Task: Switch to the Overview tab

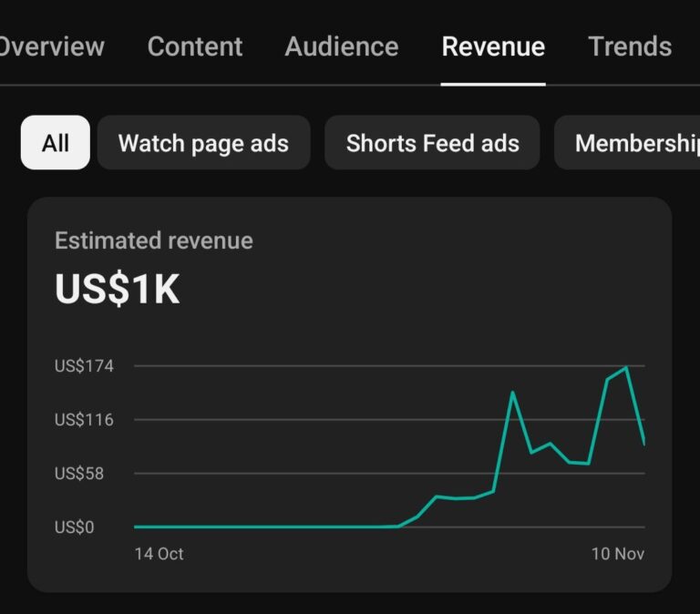Action: pyautogui.click(x=51, y=46)
